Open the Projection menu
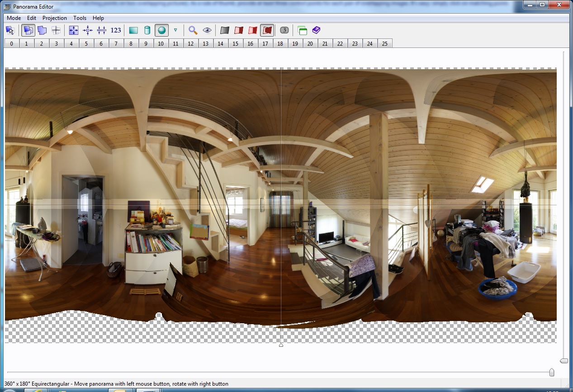Screen dimensions: 573x392 [54, 18]
